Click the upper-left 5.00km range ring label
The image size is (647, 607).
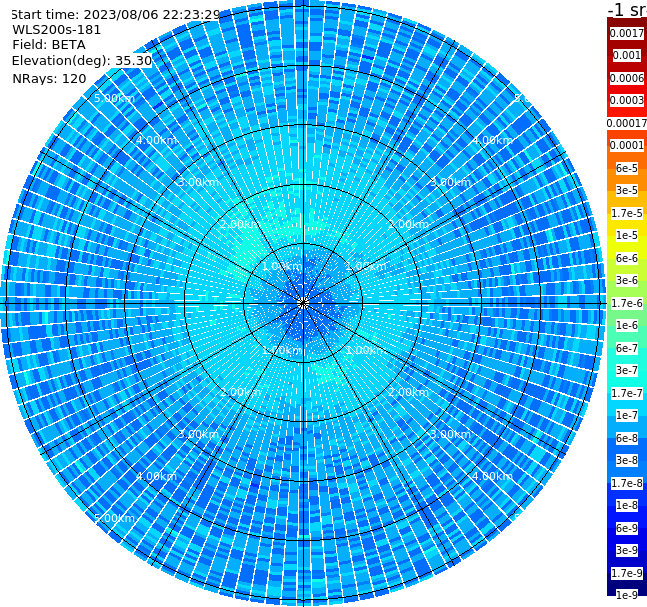point(114,98)
